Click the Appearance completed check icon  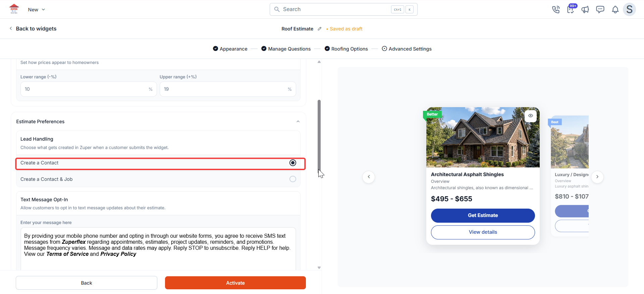click(x=215, y=49)
